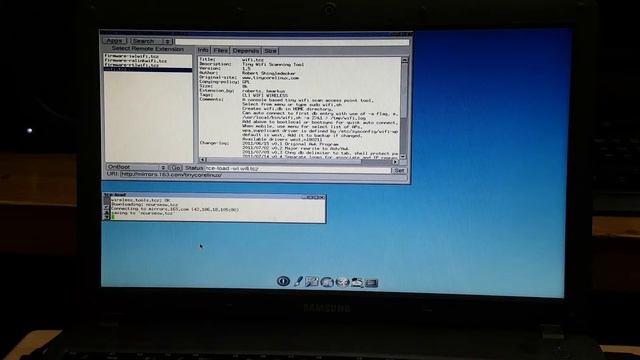Click the Apps button in extension browser
640x360 pixels.
(115, 41)
